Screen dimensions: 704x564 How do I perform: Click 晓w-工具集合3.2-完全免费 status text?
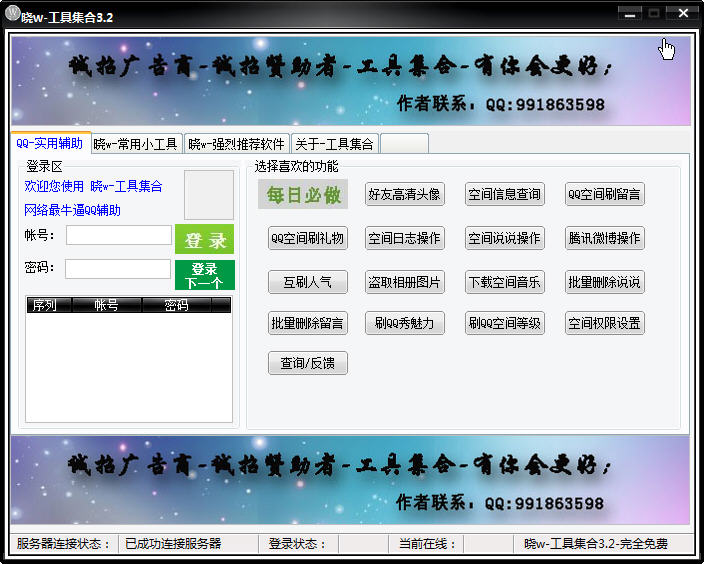tap(596, 544)
